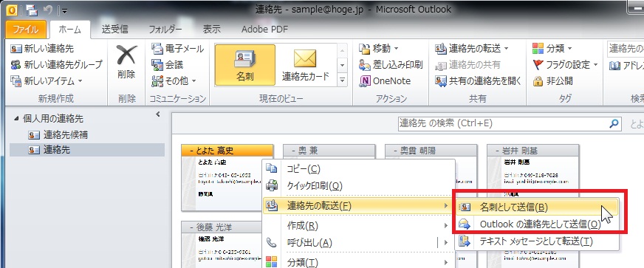
Task: Click the Outlook application icon
Action: click(13, 10)
